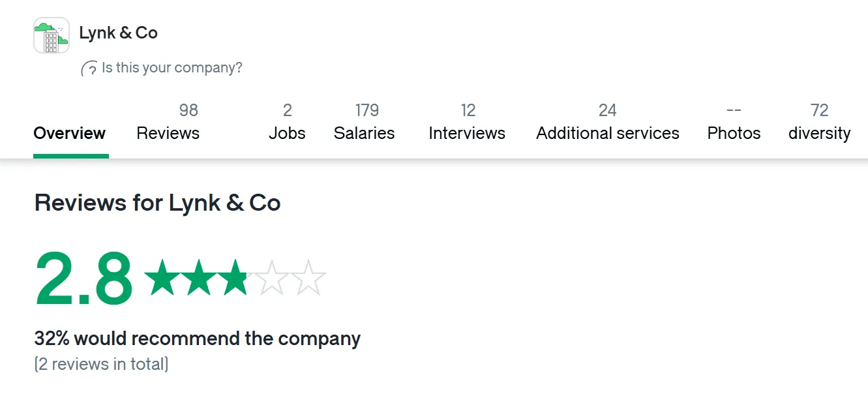View the Interviews tab
The height and width of the screenshot is (394, 868).
pyautogui.click(x=467, y=122)
